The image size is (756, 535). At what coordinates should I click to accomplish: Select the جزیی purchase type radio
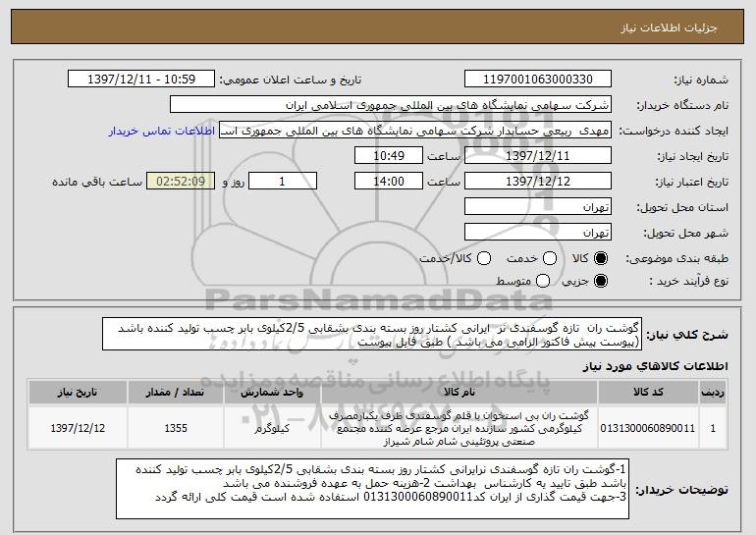[x=601, y=281]
